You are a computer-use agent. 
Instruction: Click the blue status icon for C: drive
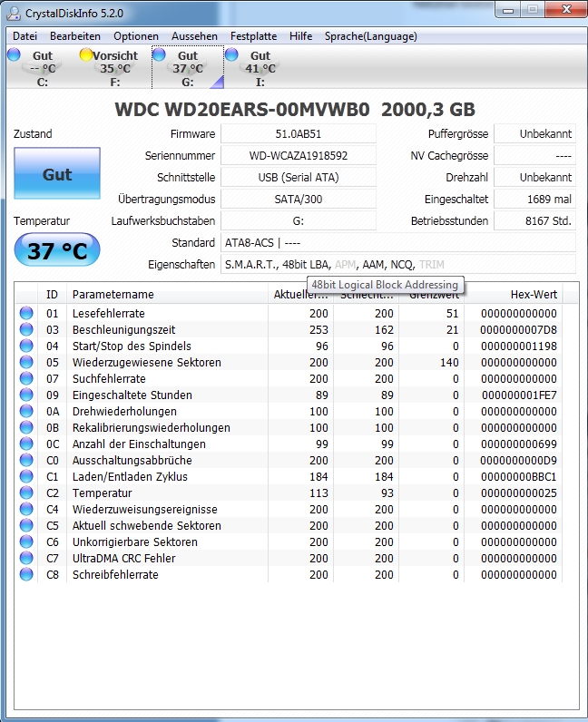point(14,54)
